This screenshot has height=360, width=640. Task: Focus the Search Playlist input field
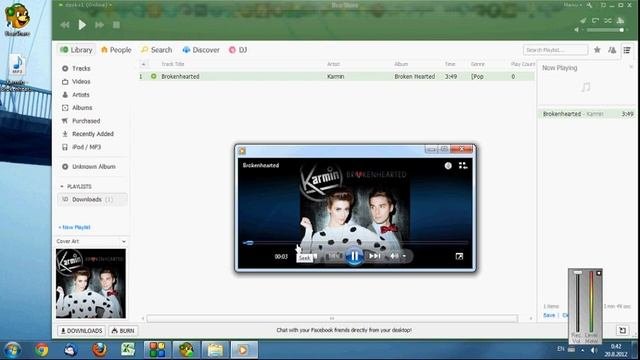[x=555, y=50]
